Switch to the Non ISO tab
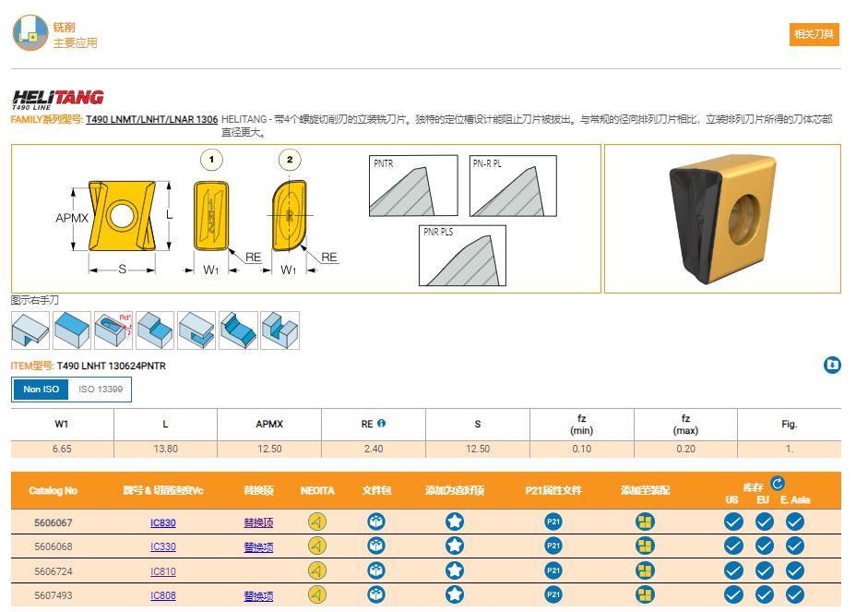 pyautogui.click(x=41, y=390)
